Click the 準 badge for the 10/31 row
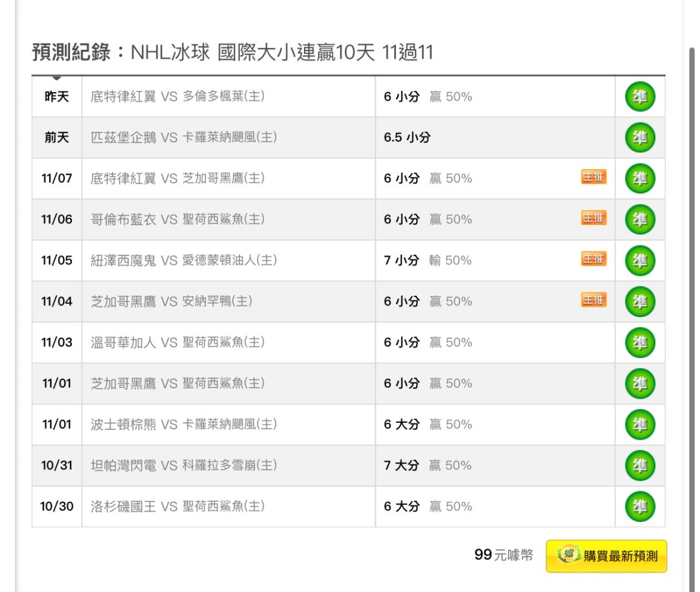700x592 pixels. [x=640, y=466]
